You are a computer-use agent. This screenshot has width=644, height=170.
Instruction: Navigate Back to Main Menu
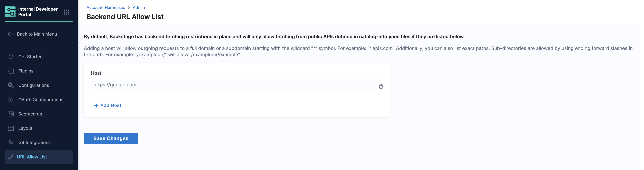[x=37, y=34]
